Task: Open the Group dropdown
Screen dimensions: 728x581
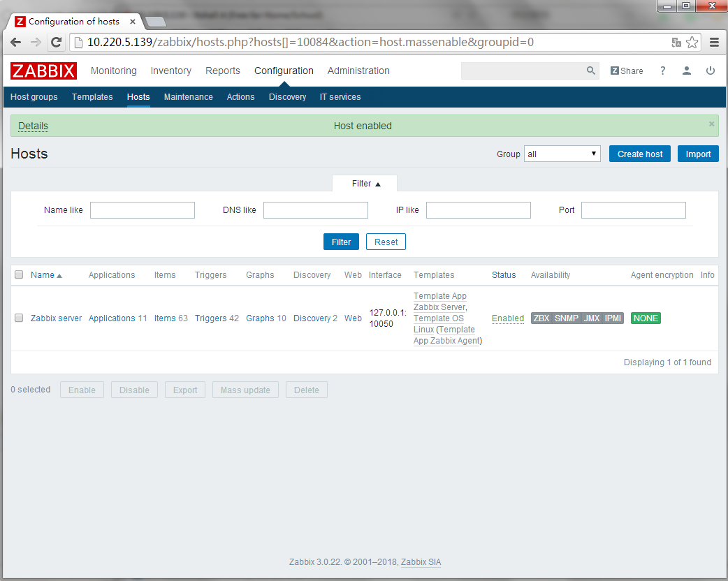Action: 562,154
